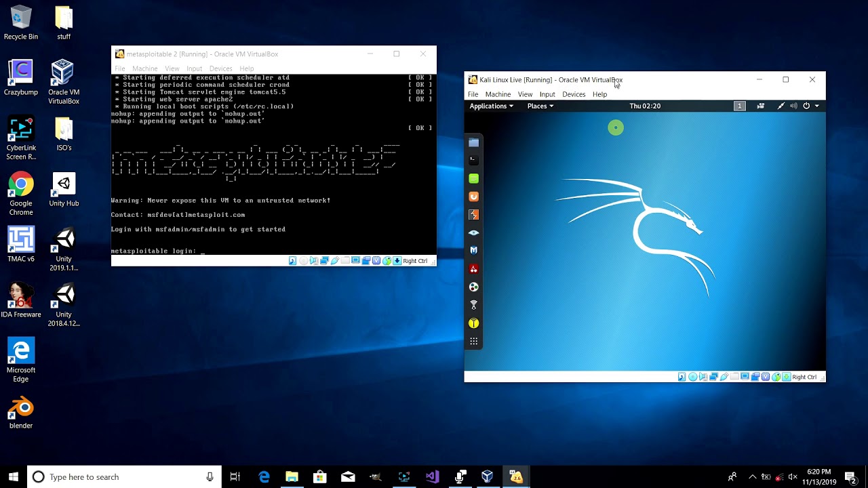Open Unity Hub desktop shortcut
Image resolution: width=868 pixels, height=488 pixels.
pyautogui.click(x=64, y=190)
